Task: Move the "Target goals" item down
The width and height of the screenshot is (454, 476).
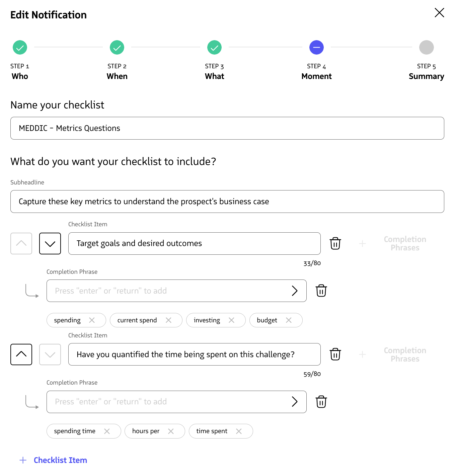Action: 50,243
